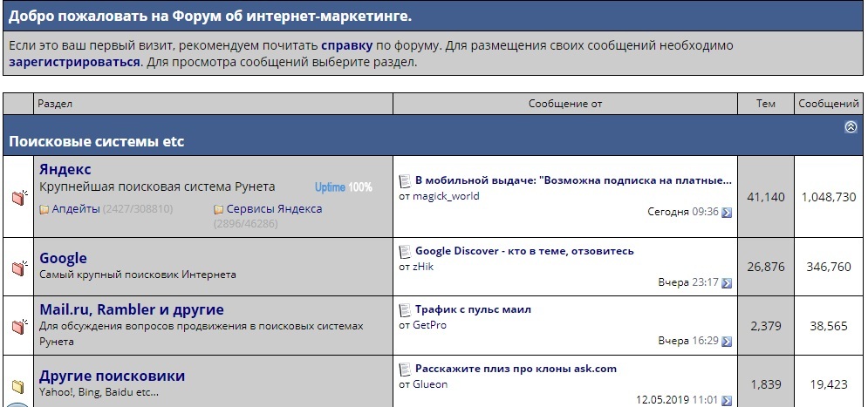The width and height of the screenshot is (868, 407).
Task: Open thread В мобильной выдаче: Возможна подписка
Action: (573, 180)
